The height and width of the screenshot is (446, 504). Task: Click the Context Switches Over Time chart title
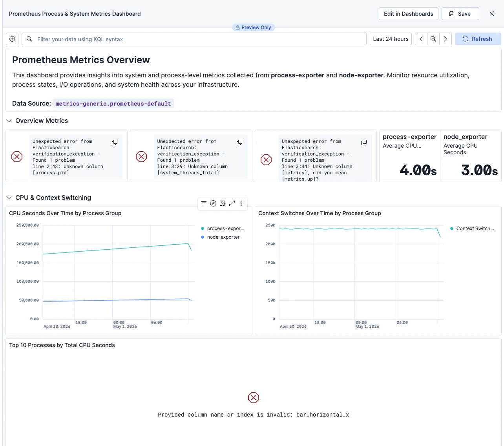(320, 213)
